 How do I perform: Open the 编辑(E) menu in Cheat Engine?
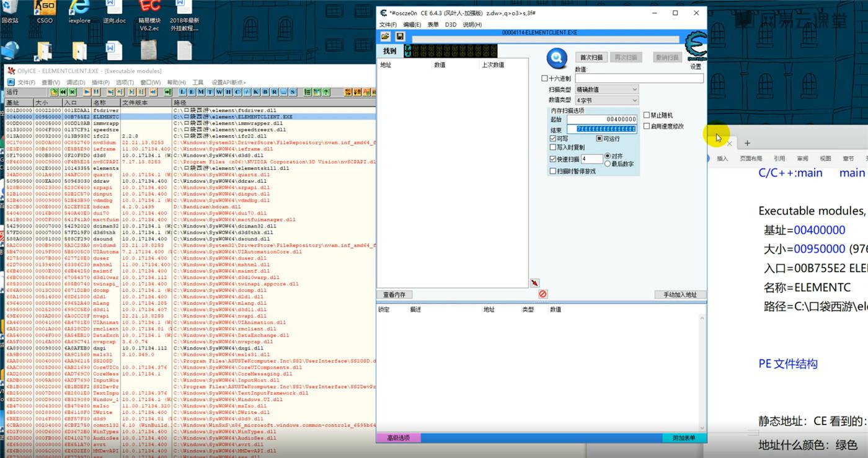(x=412, y=25)
